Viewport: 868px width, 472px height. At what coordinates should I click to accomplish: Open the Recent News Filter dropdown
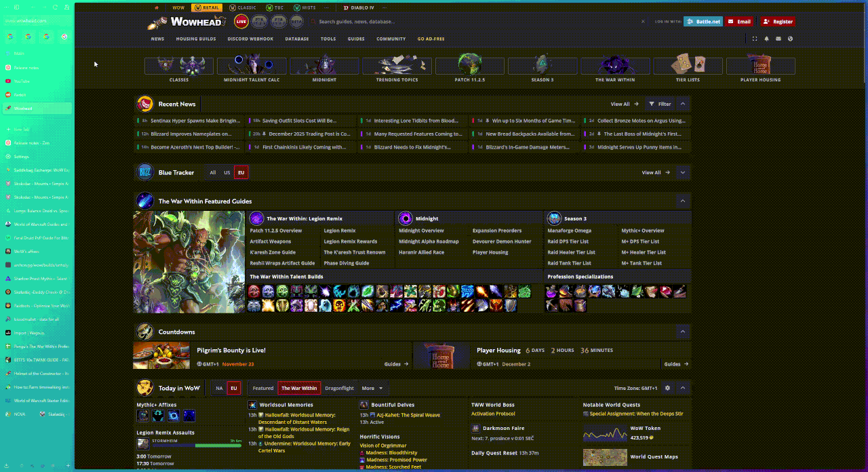(x=660, y=104)
